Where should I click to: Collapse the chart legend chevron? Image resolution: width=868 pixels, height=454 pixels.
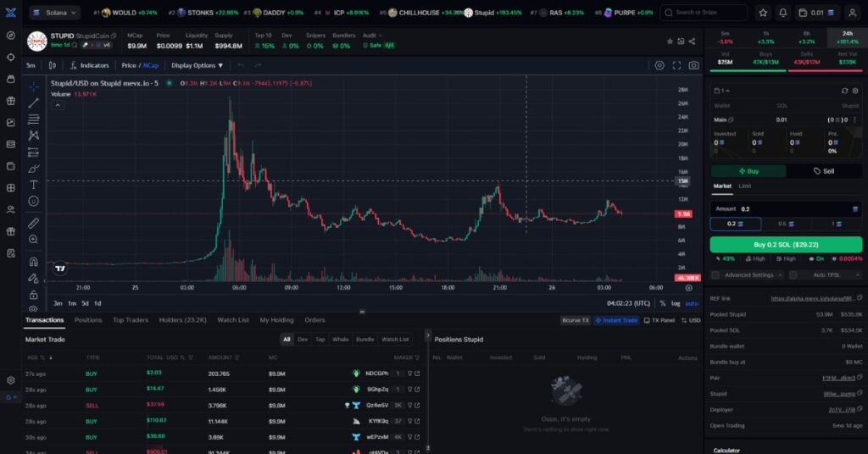pos(58,105)
